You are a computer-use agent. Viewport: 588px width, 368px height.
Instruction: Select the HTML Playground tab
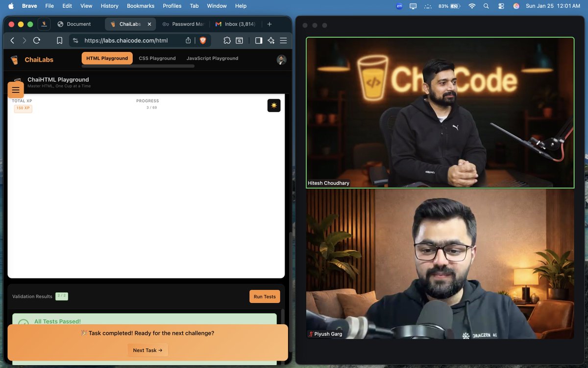[107, 58]
